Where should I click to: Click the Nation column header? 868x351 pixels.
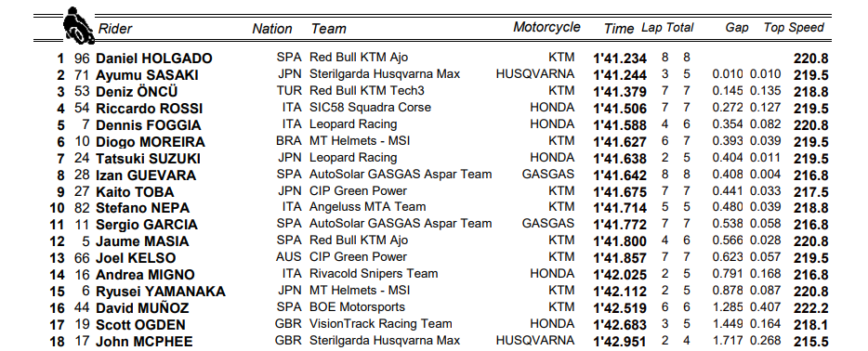272,29
